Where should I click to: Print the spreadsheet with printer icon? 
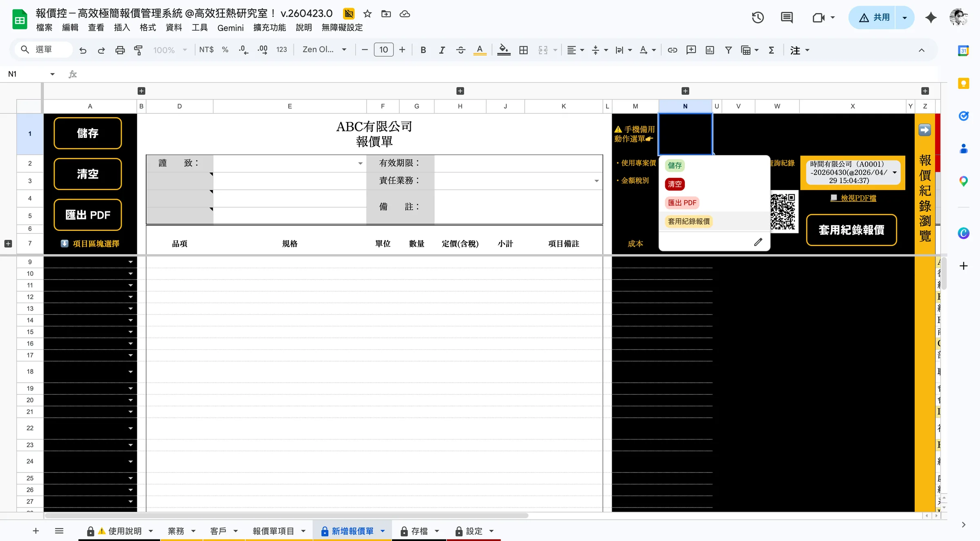tap(120, 50)
